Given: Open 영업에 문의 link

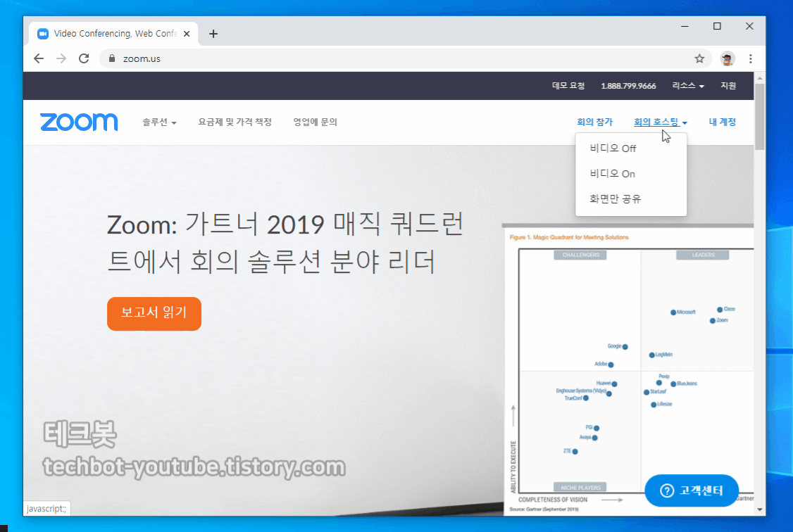Looking at the screenshot, I should point(315,122).
